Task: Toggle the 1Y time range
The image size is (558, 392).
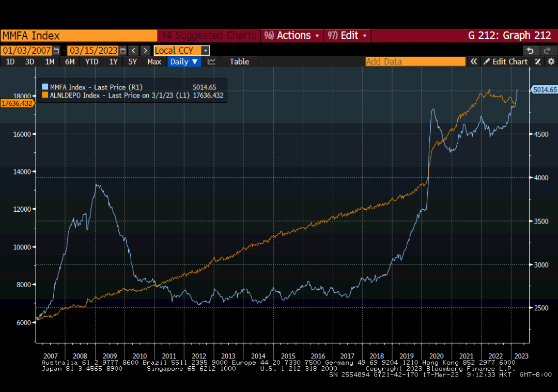Action: (113, 61)
